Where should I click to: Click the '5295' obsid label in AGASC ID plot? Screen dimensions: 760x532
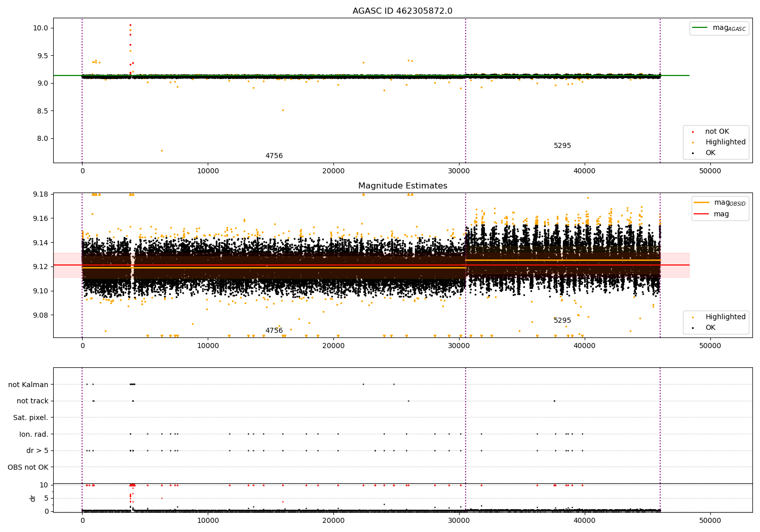(x=562, y=146)
